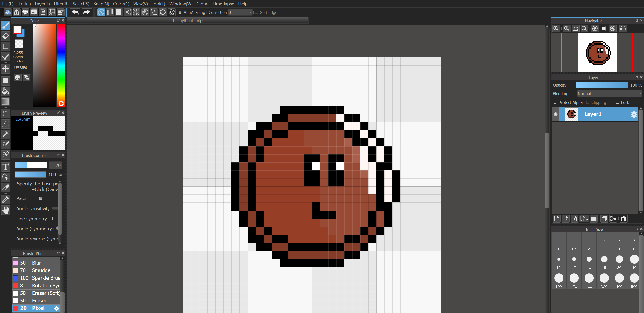Image resolution: width=644 pixels, height=313 pixels.
Task: Select the Bucket fill tool
Action: click(6, 91)
